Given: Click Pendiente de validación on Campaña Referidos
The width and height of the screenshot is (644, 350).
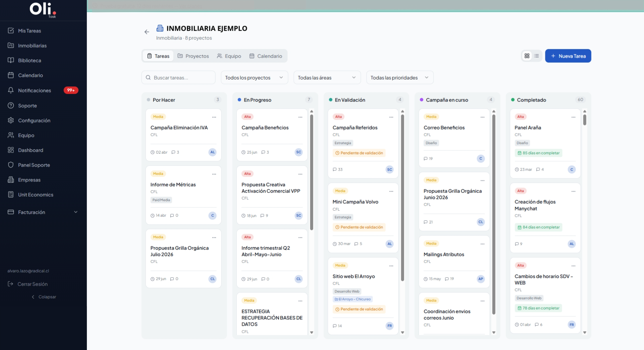Looking at the screenshot, I should pos(359,153).
